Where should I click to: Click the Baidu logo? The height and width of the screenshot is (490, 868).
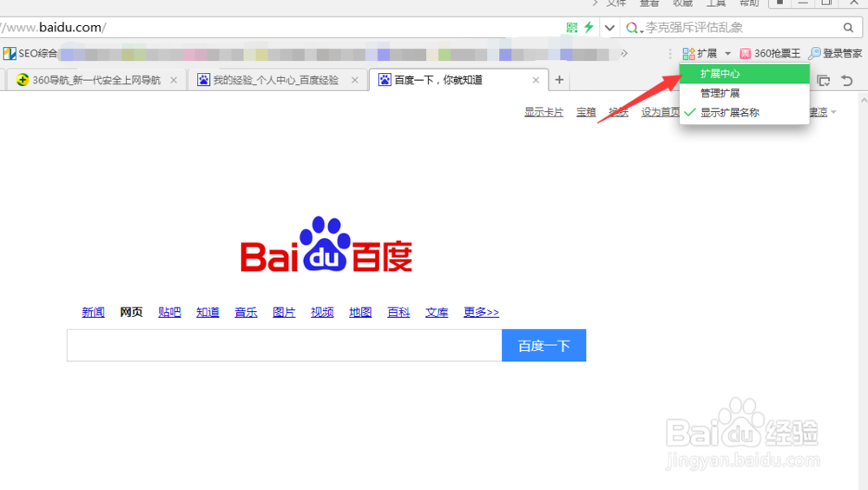point(326,244)
